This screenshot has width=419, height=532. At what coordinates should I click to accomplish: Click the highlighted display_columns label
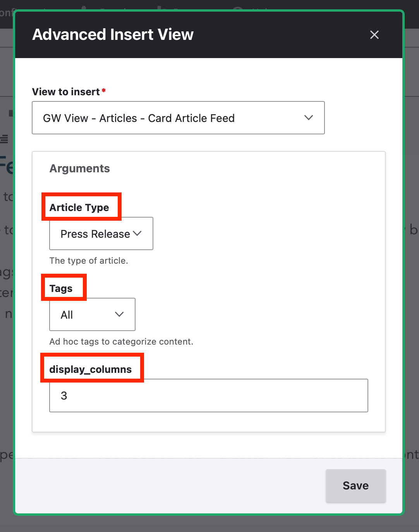click(x=90, y=369)
